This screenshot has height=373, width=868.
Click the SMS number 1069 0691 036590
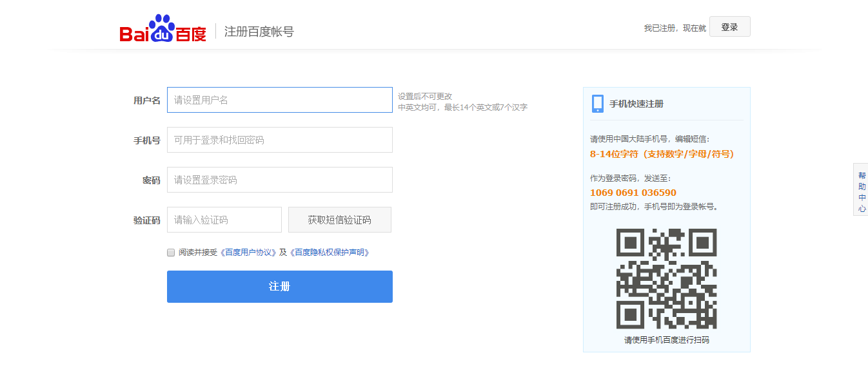pyautogui.click(x=633, y=193)
